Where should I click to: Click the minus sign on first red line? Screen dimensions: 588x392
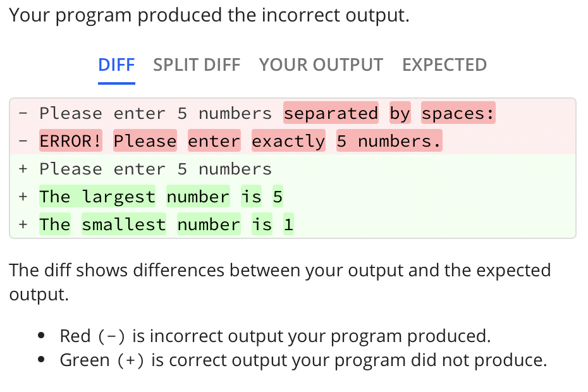tap(23, 113)
